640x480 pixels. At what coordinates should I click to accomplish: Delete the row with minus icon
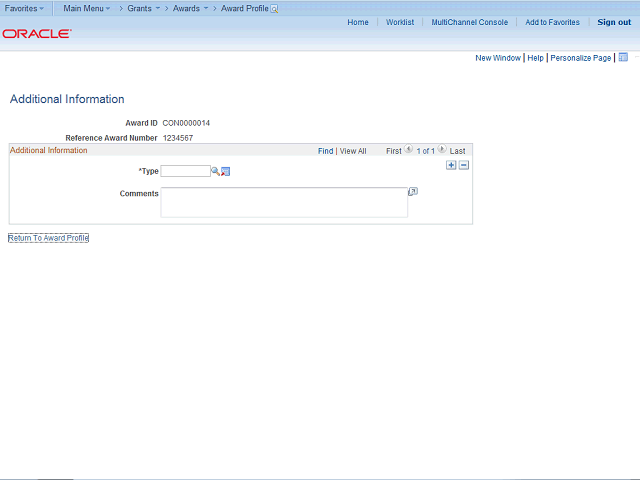point(464,165)
